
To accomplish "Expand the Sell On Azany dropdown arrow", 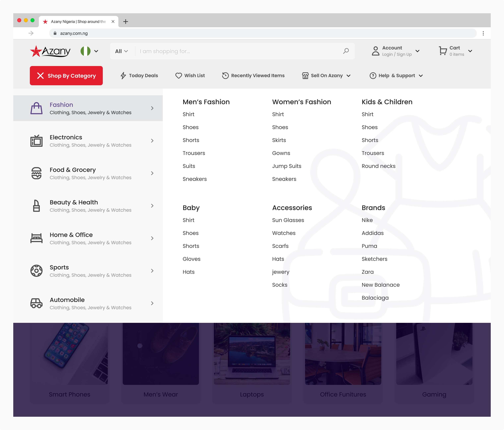I will point(348,76).
